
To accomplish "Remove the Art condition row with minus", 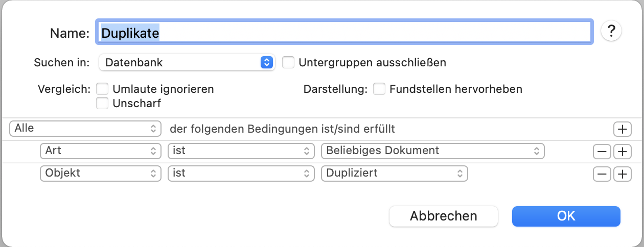I will (602, 152).
